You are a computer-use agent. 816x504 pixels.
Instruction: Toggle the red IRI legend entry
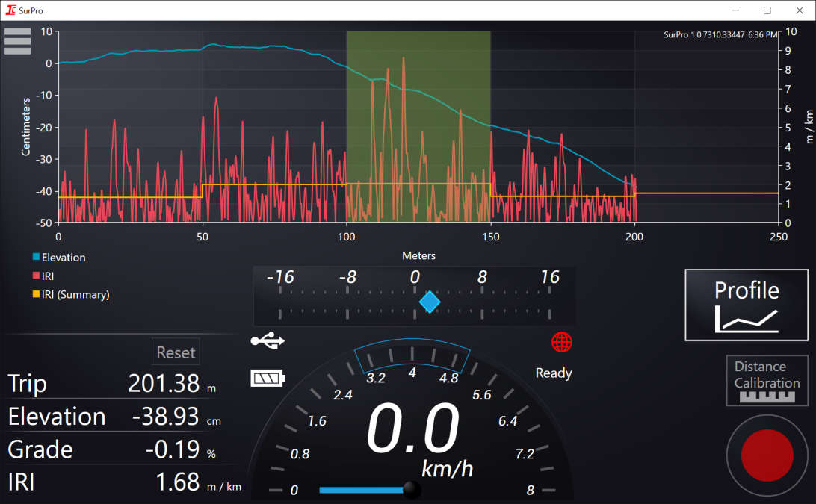click(x=48, y=276)
